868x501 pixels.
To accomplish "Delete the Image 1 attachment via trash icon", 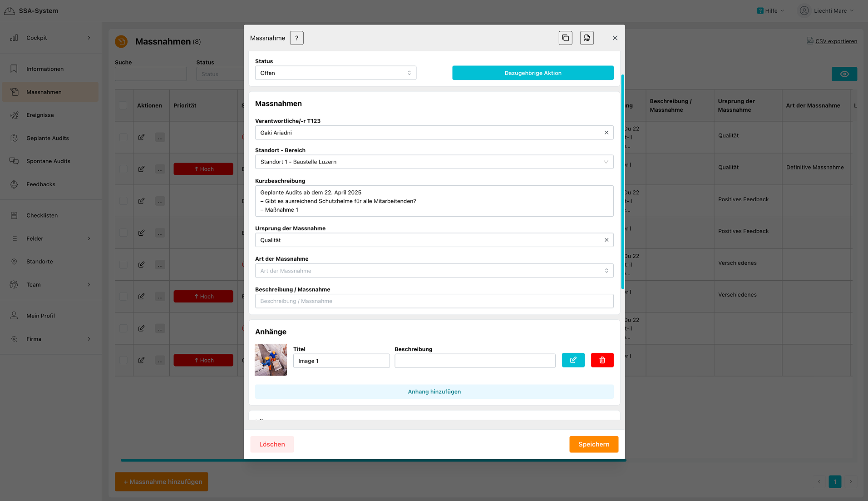I will (x=602, y=360).
